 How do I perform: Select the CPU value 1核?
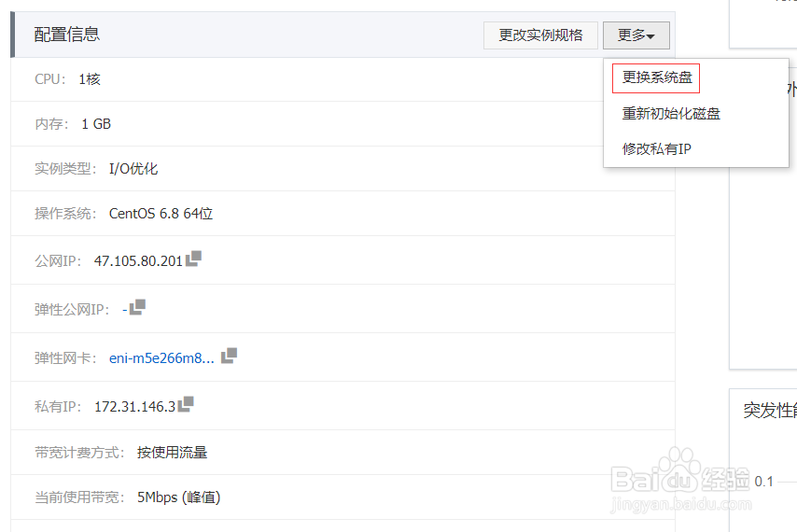point(90,79)
